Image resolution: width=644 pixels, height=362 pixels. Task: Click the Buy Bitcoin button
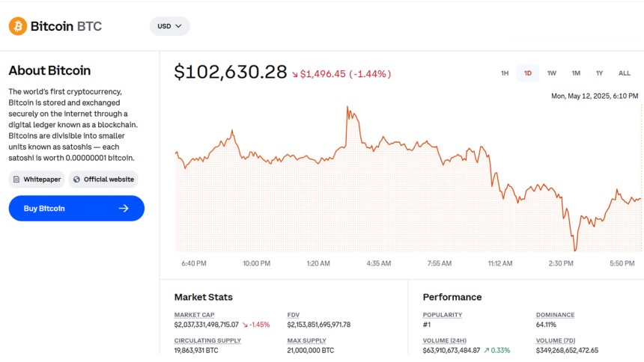[76, 209]
